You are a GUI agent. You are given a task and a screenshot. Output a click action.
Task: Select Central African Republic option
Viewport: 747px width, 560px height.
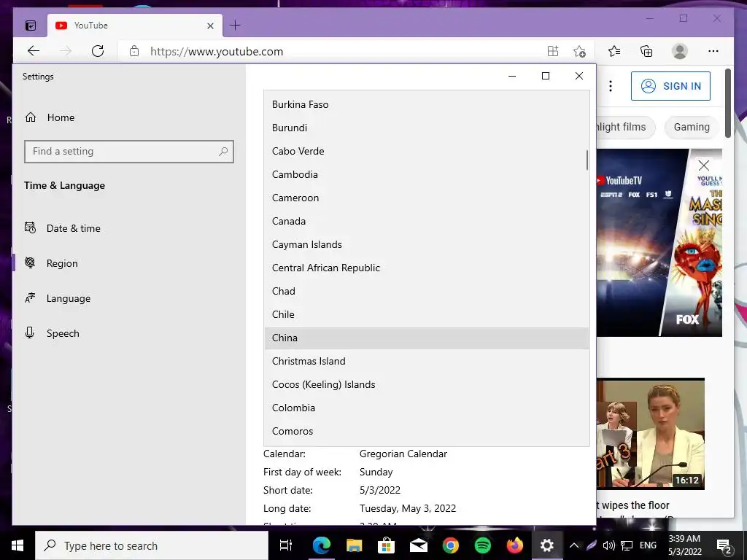[x=426, y=268]
